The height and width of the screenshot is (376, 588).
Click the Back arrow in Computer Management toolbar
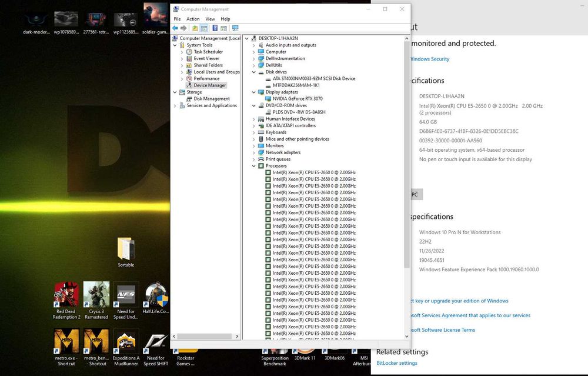click(x=175, y=28)
